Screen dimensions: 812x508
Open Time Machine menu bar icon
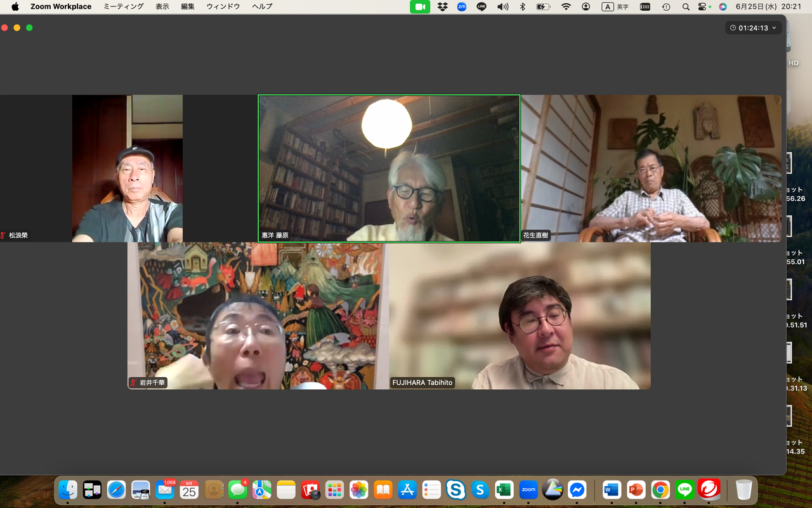pyautogui.click(x=666, y=6)
